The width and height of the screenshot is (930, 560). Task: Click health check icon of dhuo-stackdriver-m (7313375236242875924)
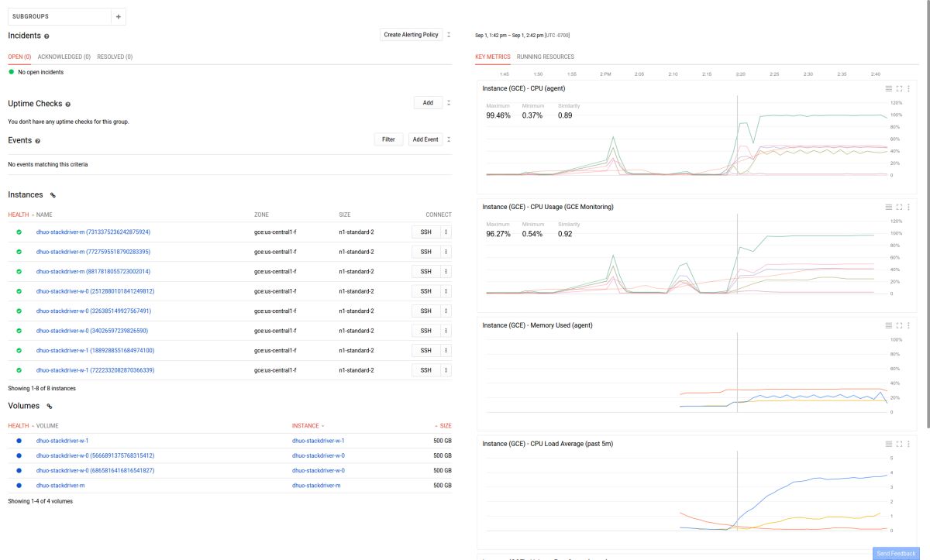pos(19,232)
